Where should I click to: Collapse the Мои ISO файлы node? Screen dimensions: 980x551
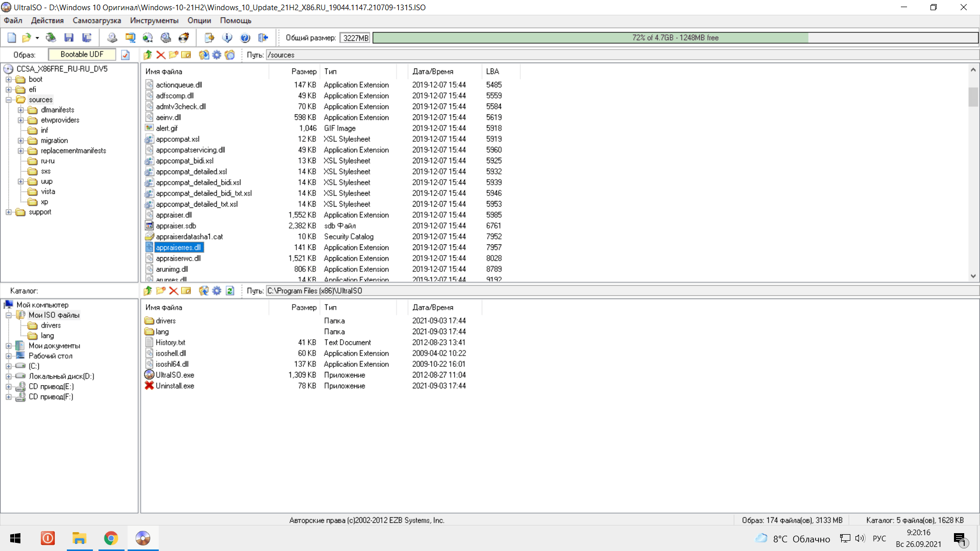[x=9, y=315]
